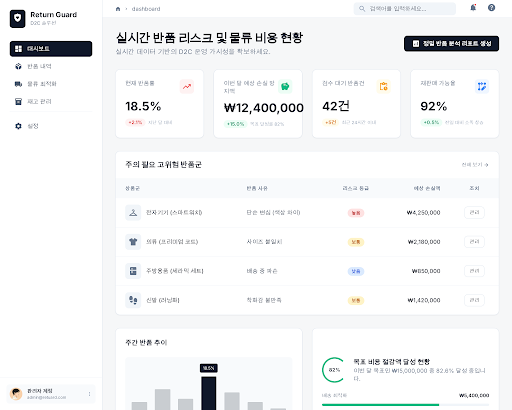
Task: Click the 주간 반품 추이 chart title
Action: point(146,342)
